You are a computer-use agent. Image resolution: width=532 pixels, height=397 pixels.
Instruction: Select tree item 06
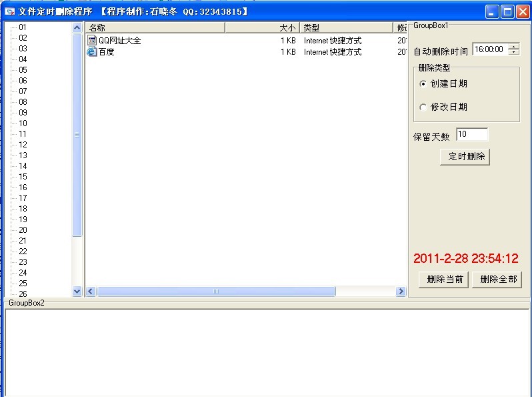[23, 81]
